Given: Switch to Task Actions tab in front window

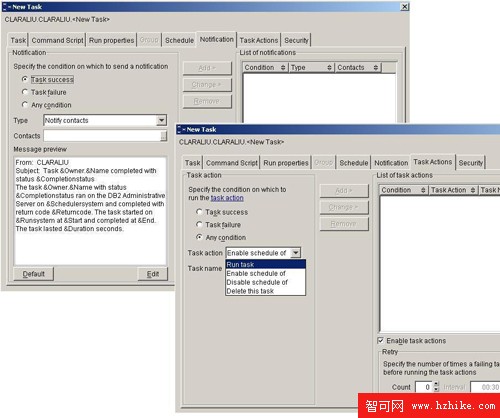Looking at the screenshot, I should pyautogui.click(x=433, y=162).
